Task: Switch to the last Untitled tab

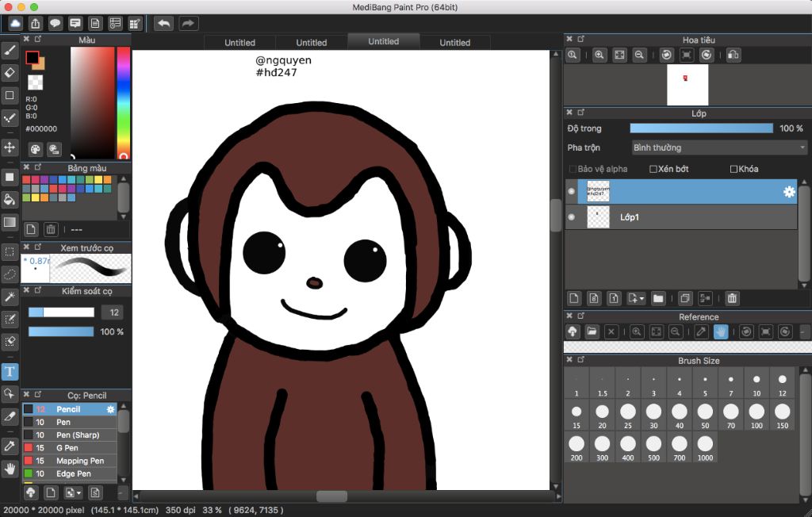Action: tap(454, 43)
